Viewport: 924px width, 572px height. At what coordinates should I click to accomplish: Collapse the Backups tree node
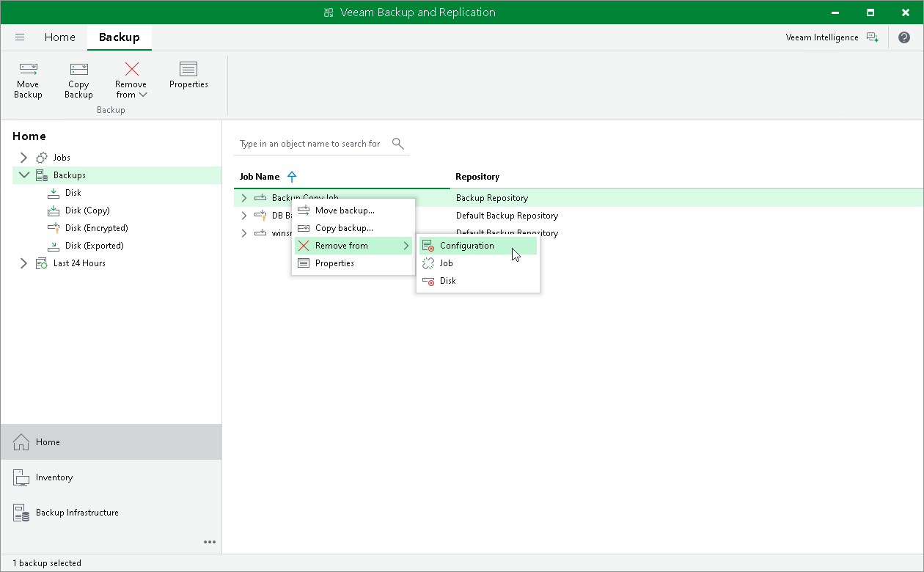click(x=23, y=175)
